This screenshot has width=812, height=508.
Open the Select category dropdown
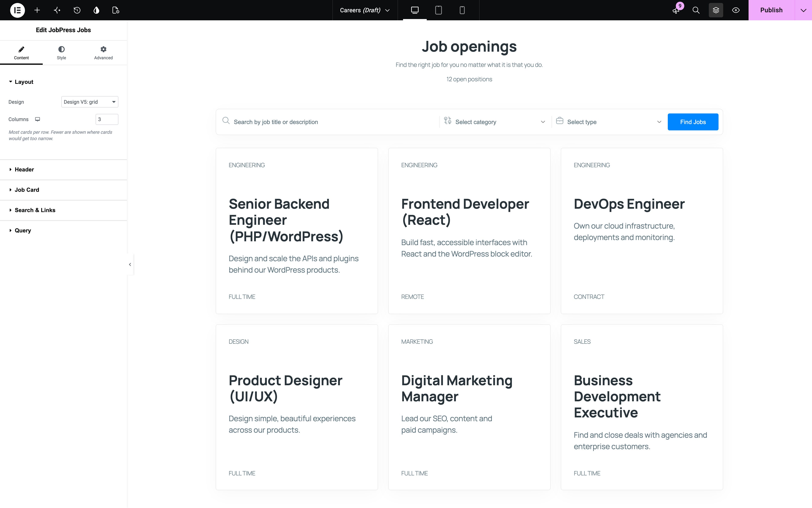pos(495,122)
